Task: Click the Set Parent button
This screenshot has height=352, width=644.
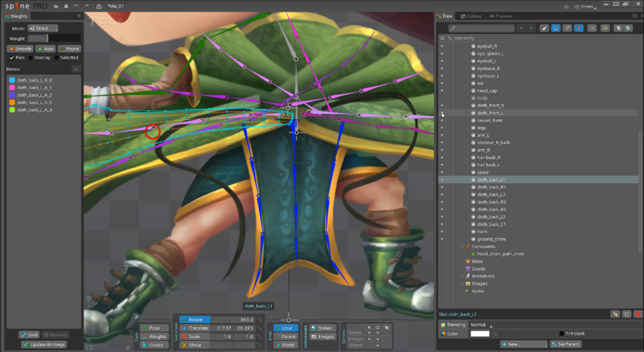Action: (565, 344)
